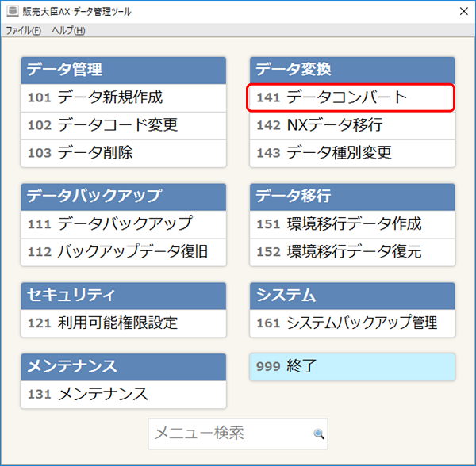Screen dimensions: 476x466
Task: Open the ヘルプ(H) menu
Action: [68, 31]
